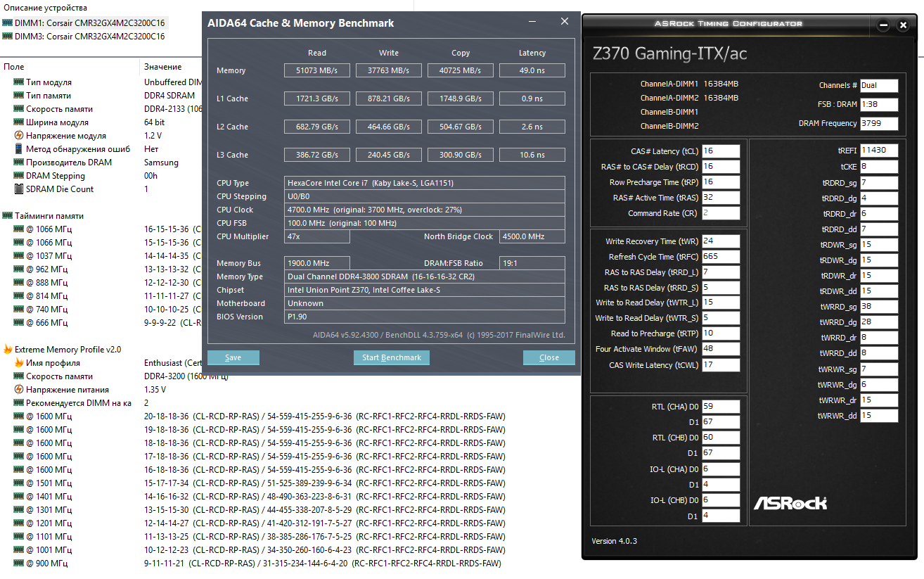Click the L1 Cache Read result 1721.3 GB/s
924x579 pixels.
[317, 98]
